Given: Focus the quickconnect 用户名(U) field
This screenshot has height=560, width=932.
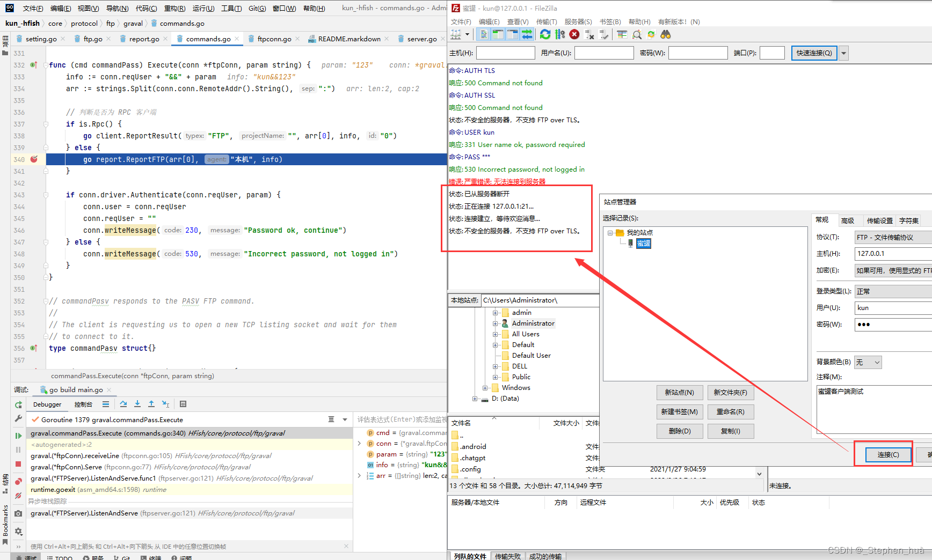Looking at the screenshot, I should pos(604,53).
